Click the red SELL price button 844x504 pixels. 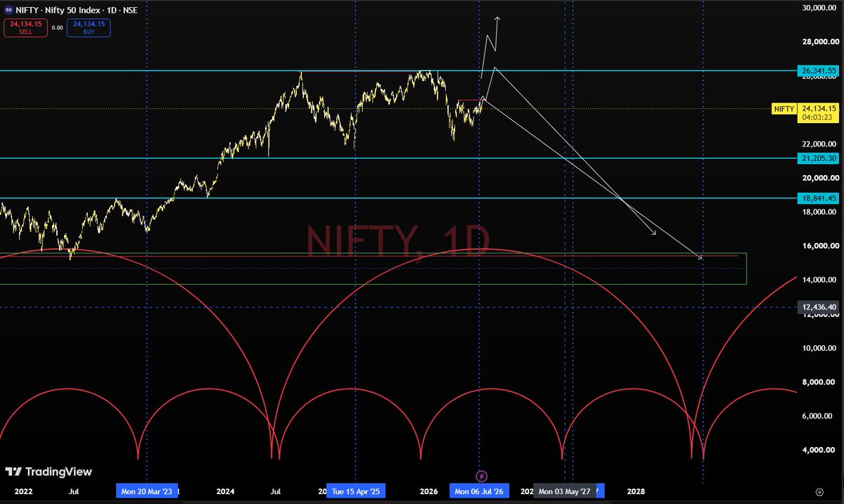click(25, 27)
